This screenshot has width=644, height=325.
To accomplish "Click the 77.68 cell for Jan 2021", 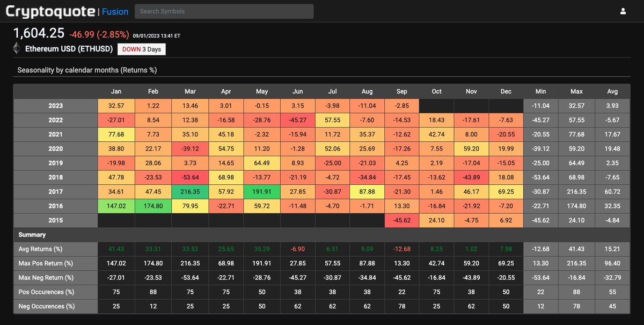I will pos(116,134).
